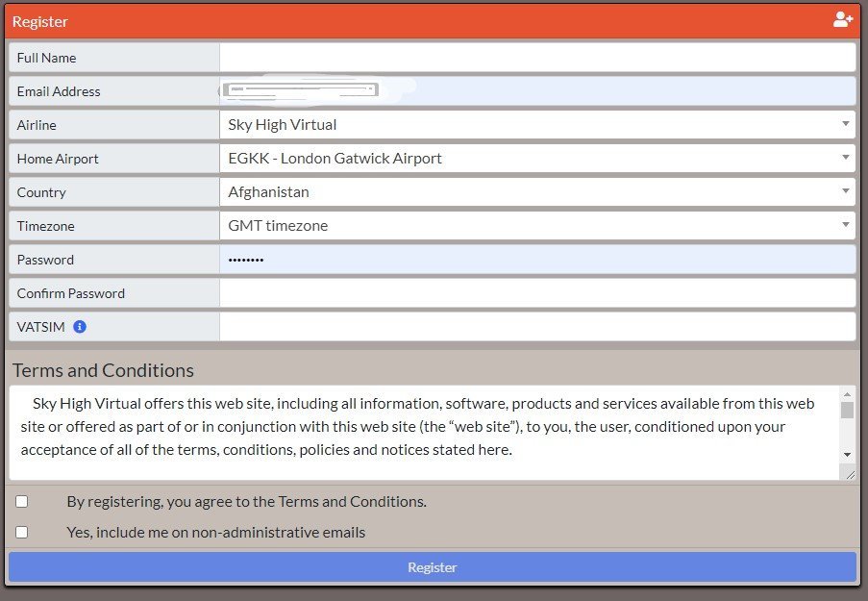Click the Terms scrollbar up arrow

848,393
